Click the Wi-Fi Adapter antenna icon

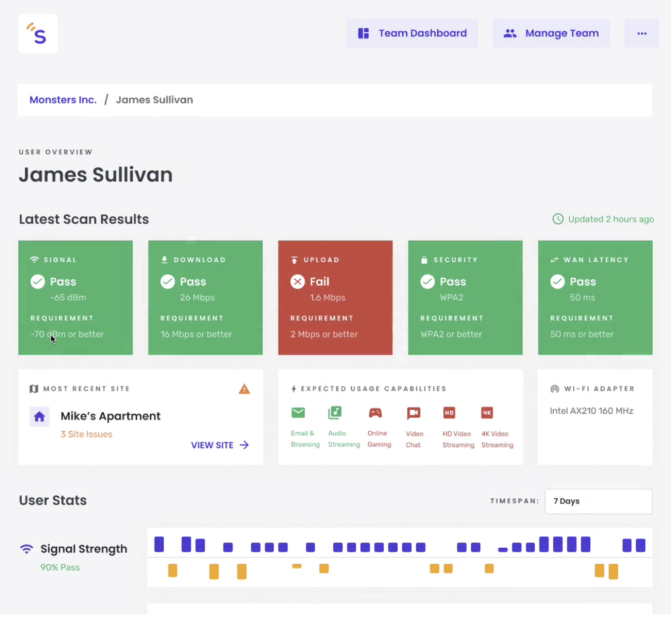555,388
